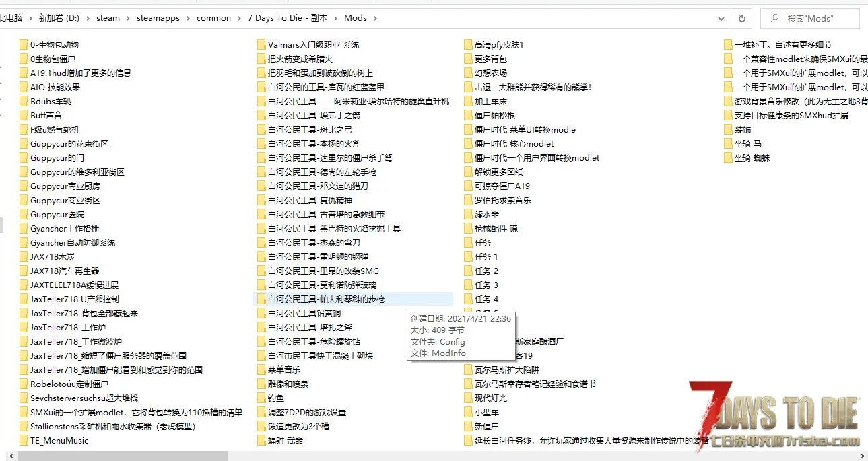The width and height of the screenshot is (868, 461).
Task: Select the folder icon for 'Guppycur的门'
Action: 24,158
